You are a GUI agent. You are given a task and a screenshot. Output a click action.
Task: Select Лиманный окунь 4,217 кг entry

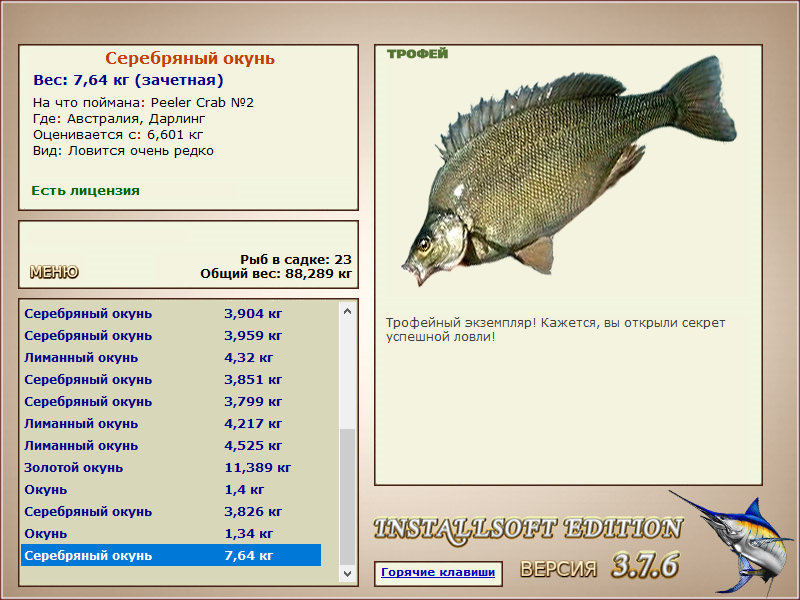pos(171,424)
